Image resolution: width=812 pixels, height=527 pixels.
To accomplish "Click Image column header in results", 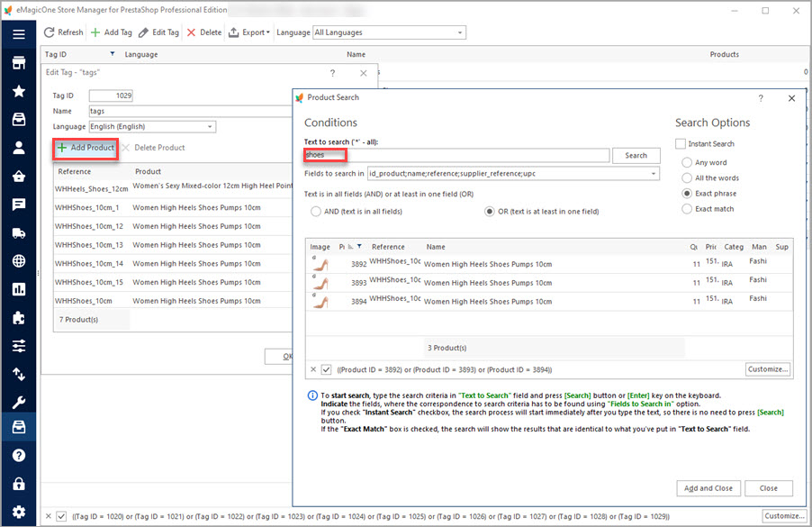I will point(320,247).
